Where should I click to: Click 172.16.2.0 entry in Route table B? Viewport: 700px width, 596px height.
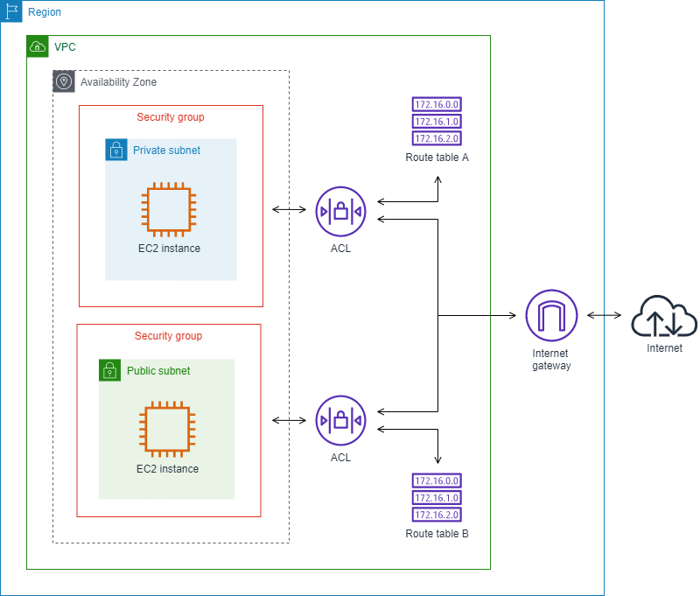tap(437, 515)
